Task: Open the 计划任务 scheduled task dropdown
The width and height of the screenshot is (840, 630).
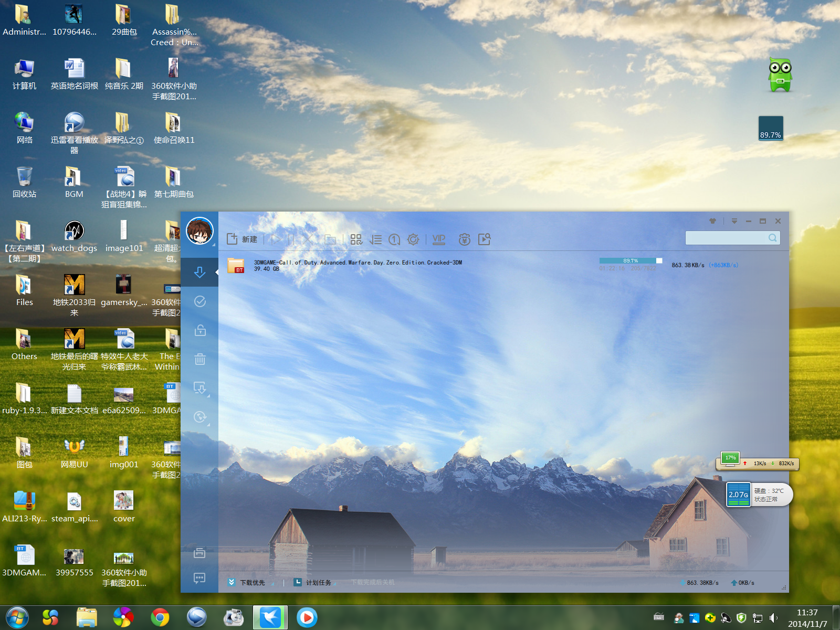Action: click(x=314, y=583)
